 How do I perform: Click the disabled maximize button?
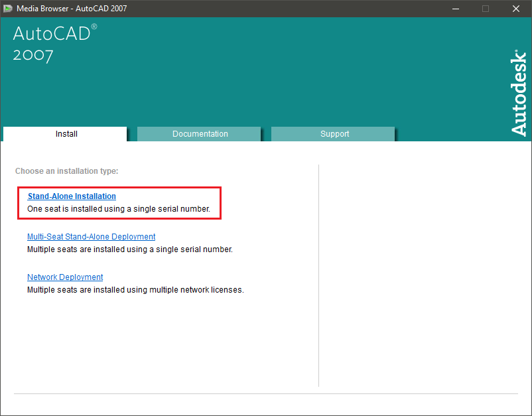pyautogui.click(x=486, y=9)
